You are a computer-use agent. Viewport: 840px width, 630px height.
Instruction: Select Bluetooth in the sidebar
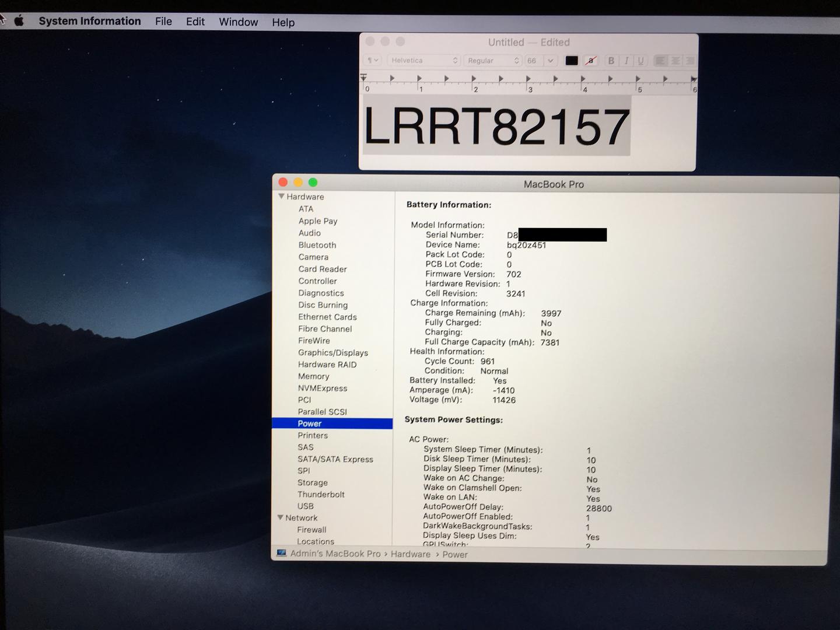pyautogui.click(x=317, y=245)
